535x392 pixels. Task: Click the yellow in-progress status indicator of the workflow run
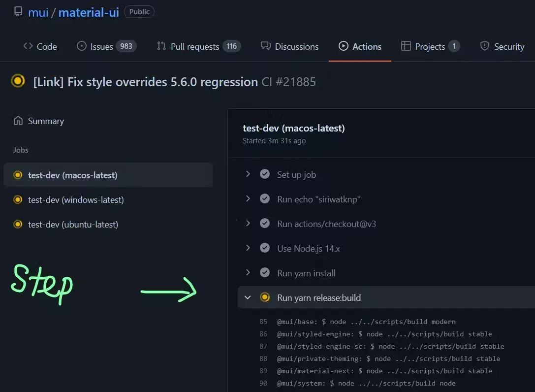pyautogui.click(x=18, y=82)
